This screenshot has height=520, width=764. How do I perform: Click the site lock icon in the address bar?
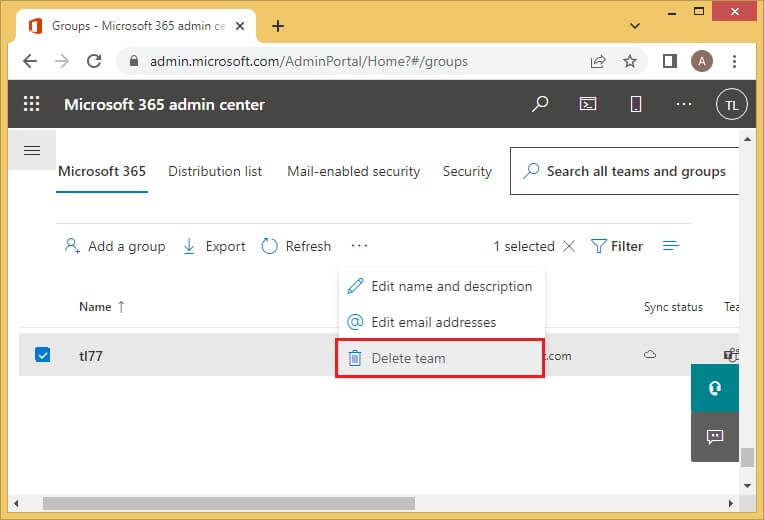coord(134,61)
